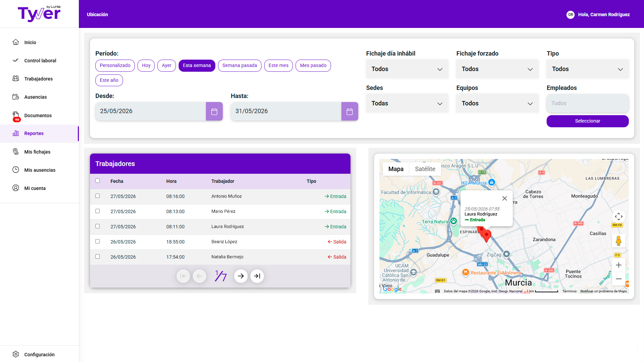
Task: Check the Laura Rodríguez row checkbox
Action: [98, 226]
